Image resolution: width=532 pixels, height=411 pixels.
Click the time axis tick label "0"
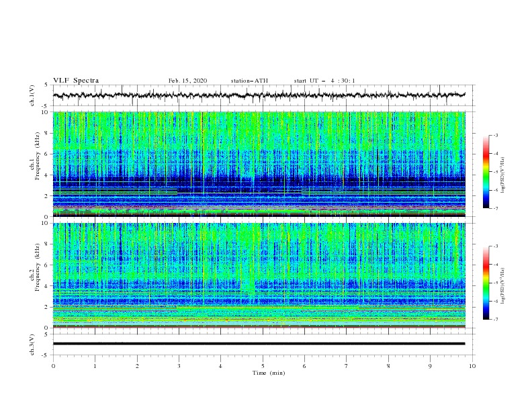point(53,366)
